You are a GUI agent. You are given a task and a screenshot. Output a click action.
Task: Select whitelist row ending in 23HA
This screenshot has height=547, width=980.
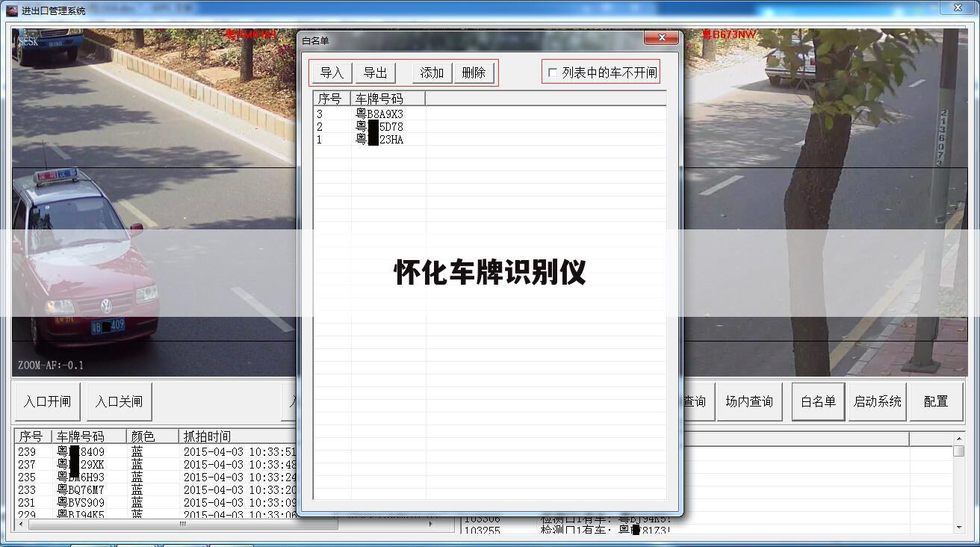[x=489, y=140]
